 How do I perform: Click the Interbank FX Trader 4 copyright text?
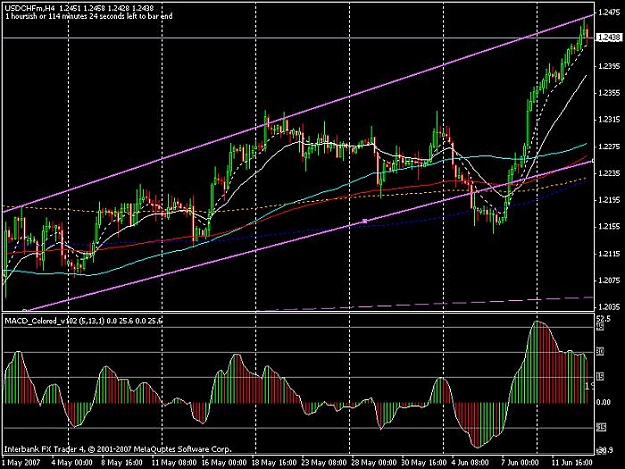(118, 449)
